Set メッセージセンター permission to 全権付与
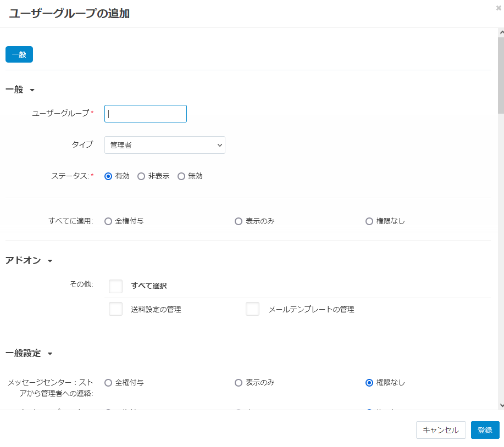This screenshot has width=504, height=447. (x=108, y=383)
